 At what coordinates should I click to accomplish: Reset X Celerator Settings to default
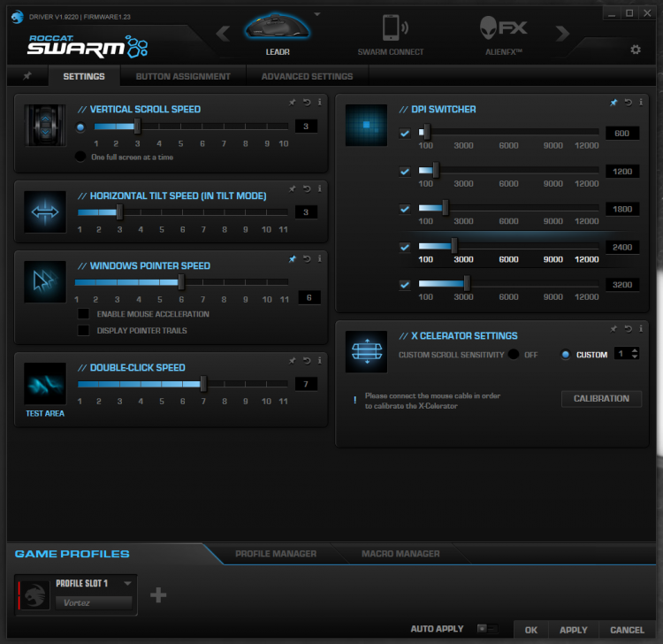[628, 329]
